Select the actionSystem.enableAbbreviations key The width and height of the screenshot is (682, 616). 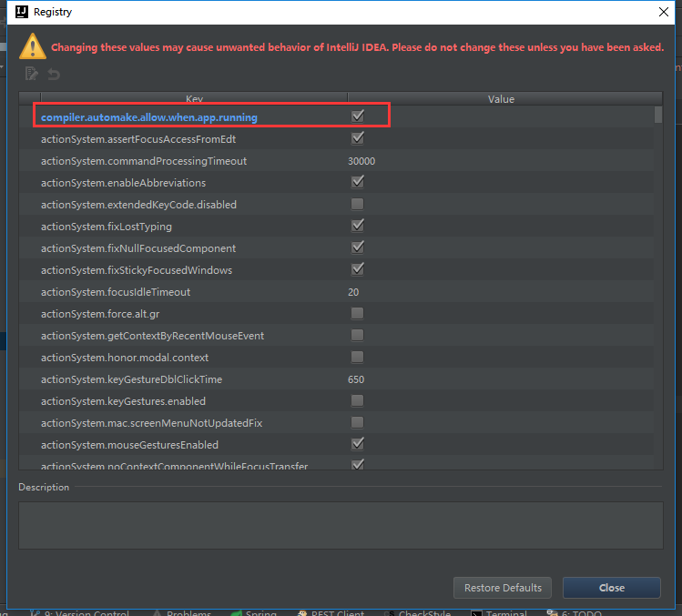pos(123,183)
